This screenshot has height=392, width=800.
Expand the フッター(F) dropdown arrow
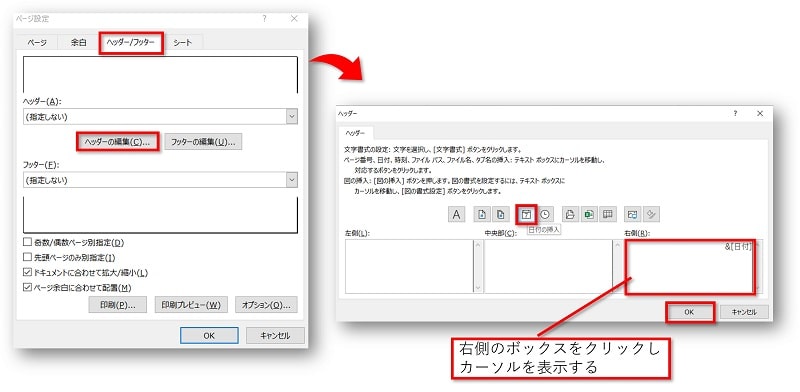click(292, 180)
